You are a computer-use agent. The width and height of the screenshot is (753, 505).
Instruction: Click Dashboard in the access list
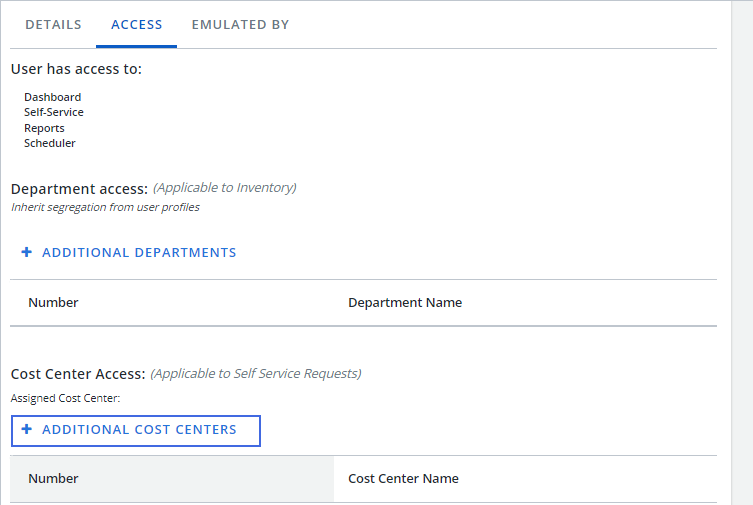point(53,97)
